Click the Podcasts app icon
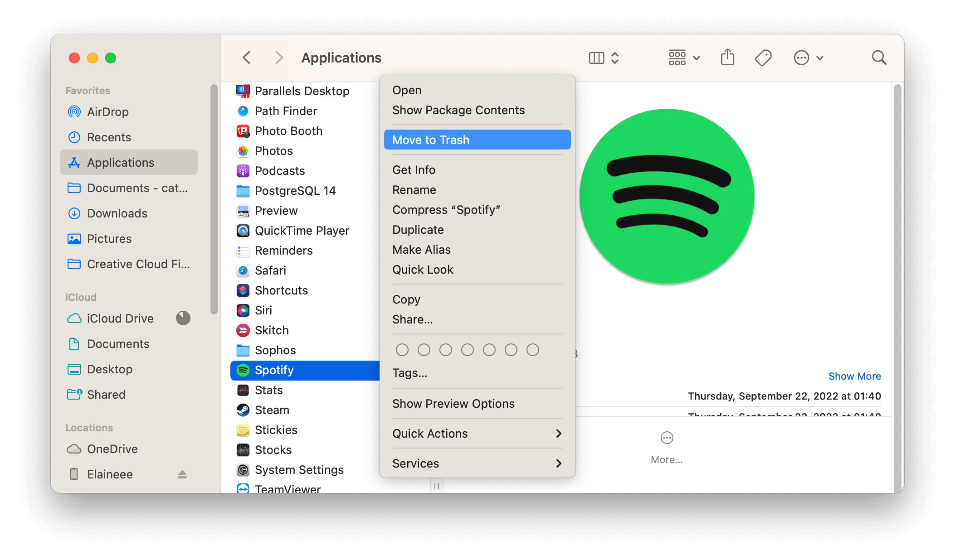 point(243,171)
